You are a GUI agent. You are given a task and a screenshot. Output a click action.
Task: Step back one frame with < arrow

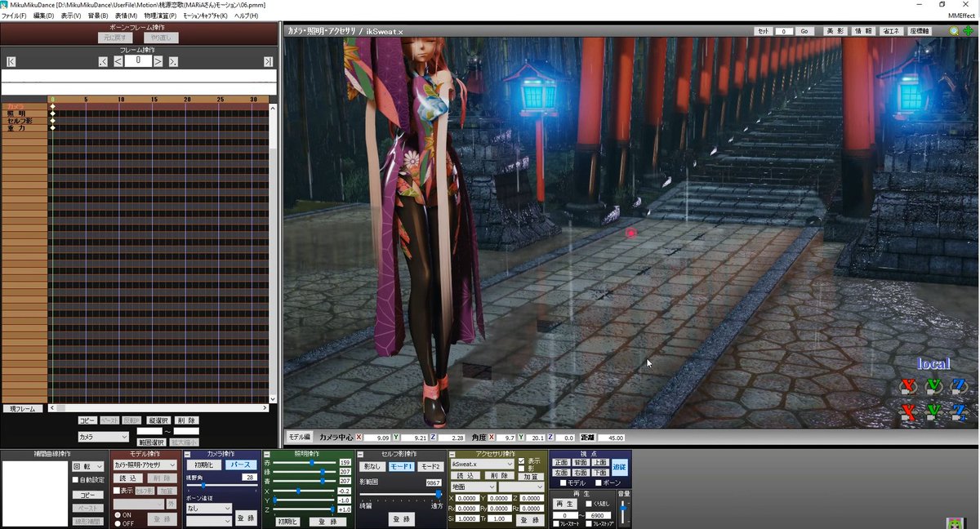coord(118,61)
